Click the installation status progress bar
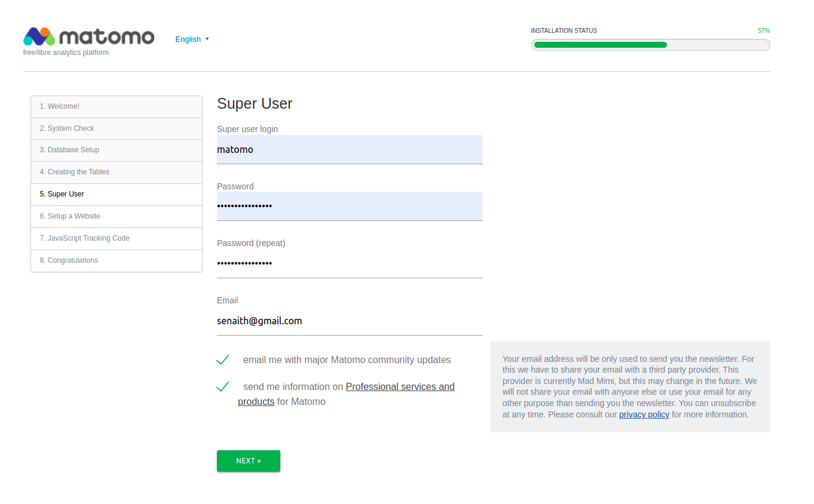The image size is (814, 504). 650,44
